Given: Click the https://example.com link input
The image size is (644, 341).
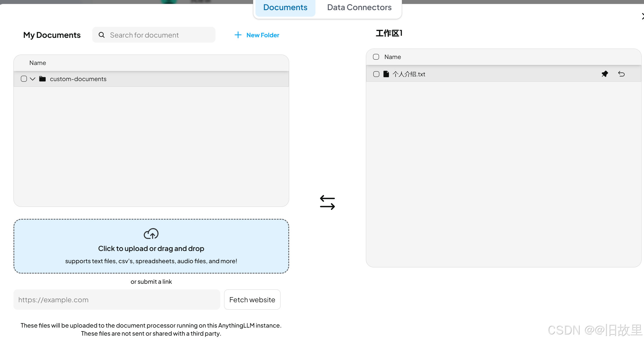Looking at the screenshot, I should (116, 300).
